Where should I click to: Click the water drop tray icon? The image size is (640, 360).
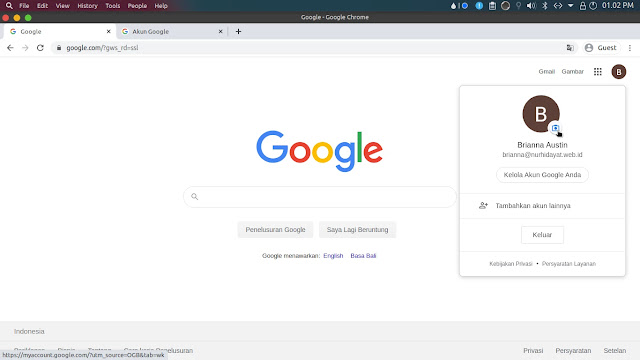coord(453,6)
